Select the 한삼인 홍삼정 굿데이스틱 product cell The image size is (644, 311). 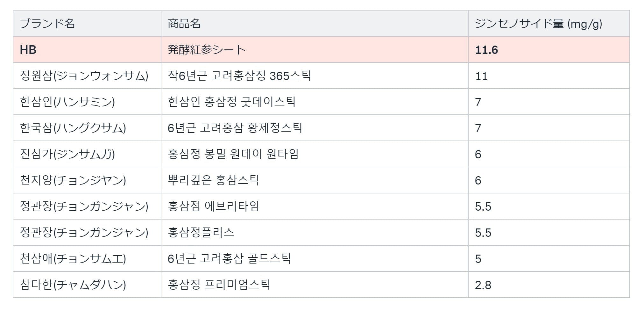point(232,102)
